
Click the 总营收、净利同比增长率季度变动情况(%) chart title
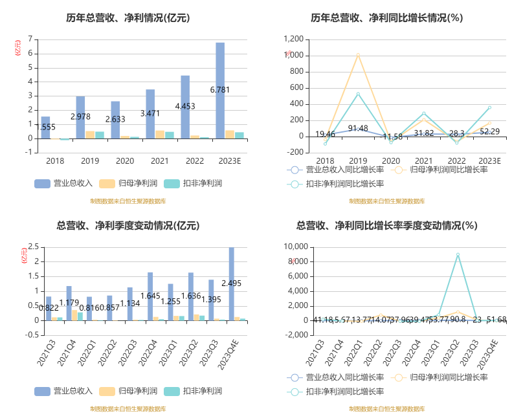point(386,225)
